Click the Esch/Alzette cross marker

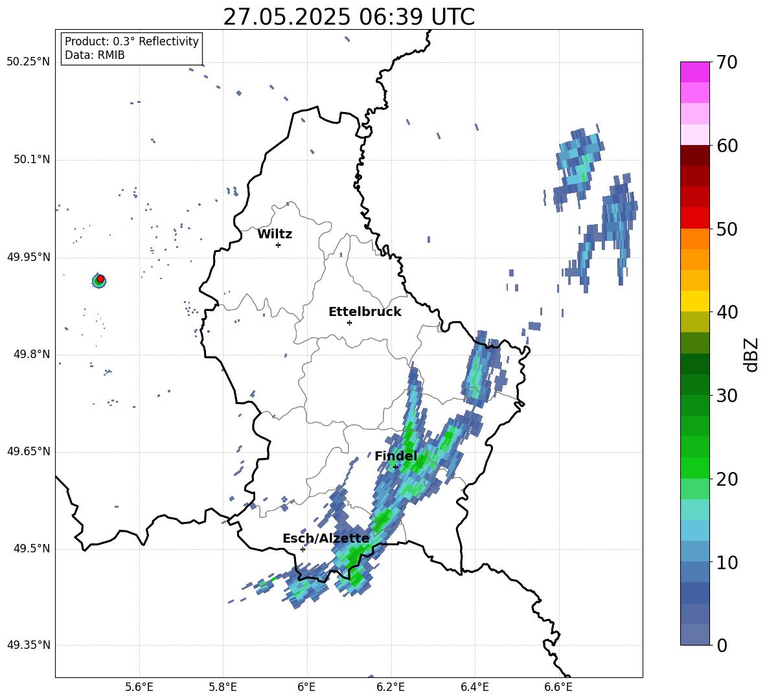click(303, 549)
